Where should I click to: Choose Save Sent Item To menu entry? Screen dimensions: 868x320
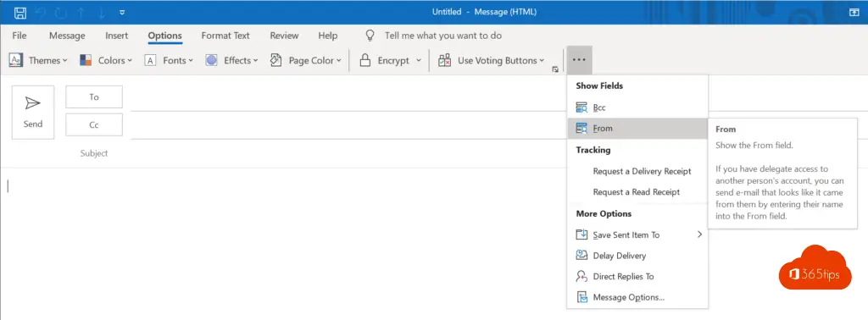coord(637,234)
